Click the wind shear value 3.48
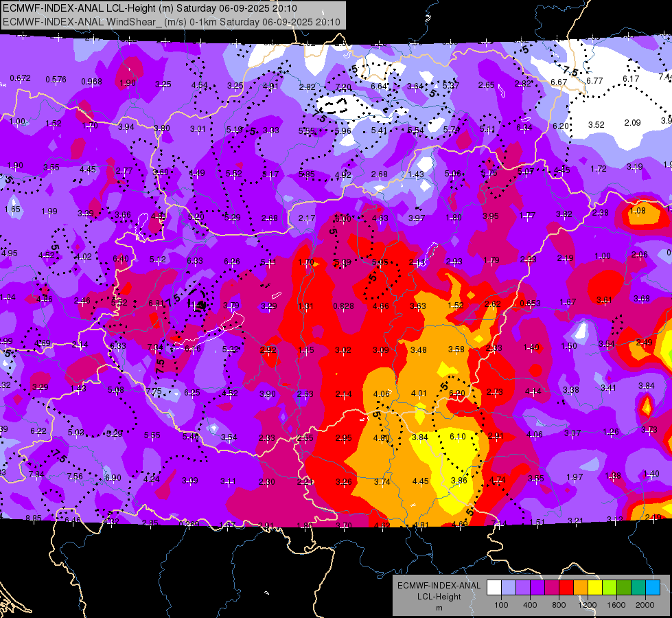The height and width of the screenshot is (618, 672). (x=418, y=350)
